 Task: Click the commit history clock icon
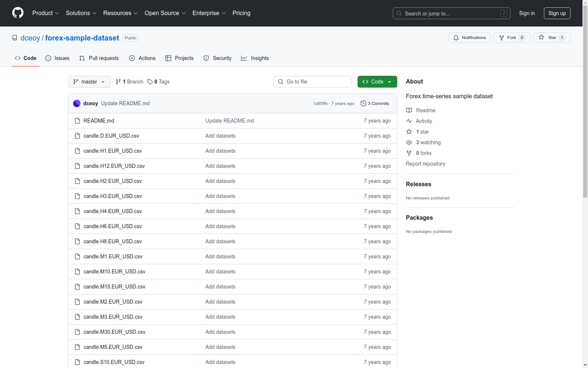pyautogui.click(x=363, y=103)
